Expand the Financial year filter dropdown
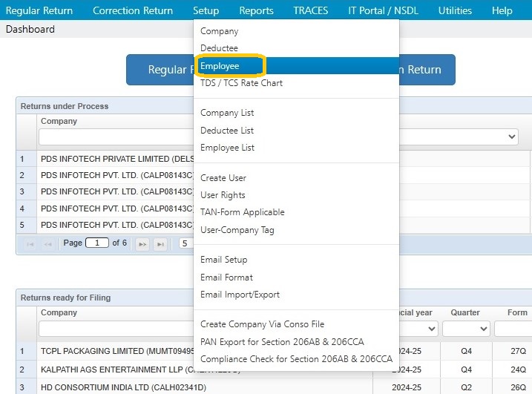This screenshot has width=532, height=394. tap(418, 329)
